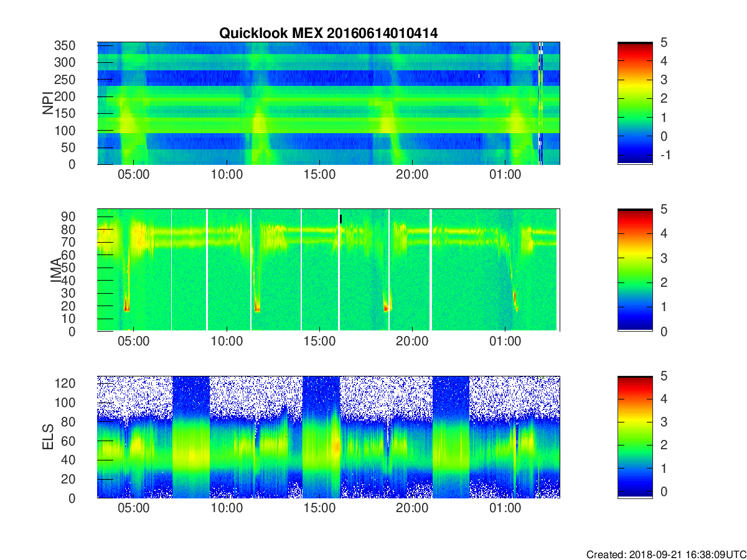Click inside the IMA spectrogram panel
Screen dimensions: 747x560
329,270
